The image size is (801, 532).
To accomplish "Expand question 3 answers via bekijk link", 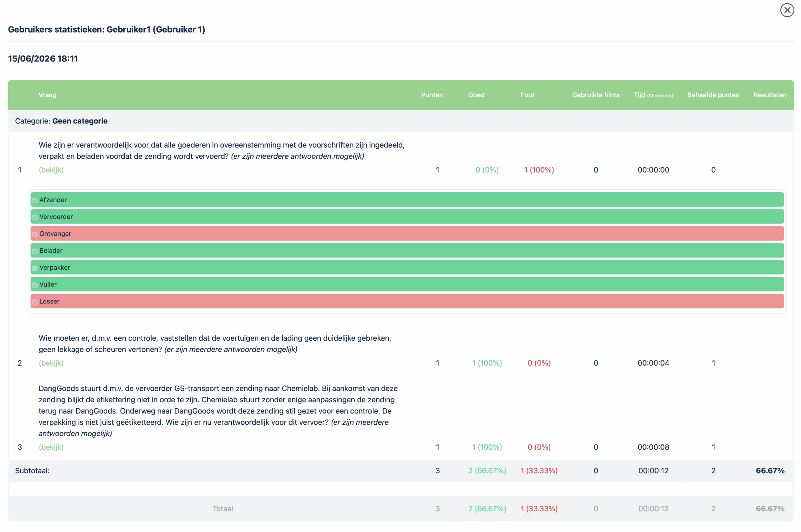I will 51,447.
